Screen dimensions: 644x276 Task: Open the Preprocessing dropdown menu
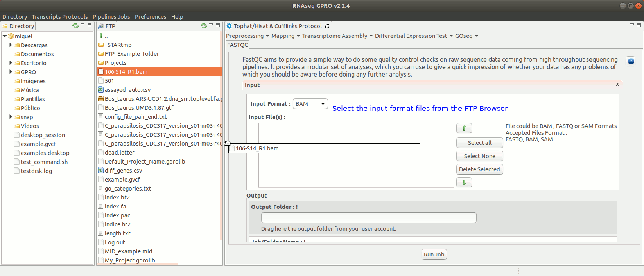pyautogui.click(x=247, y=36)
